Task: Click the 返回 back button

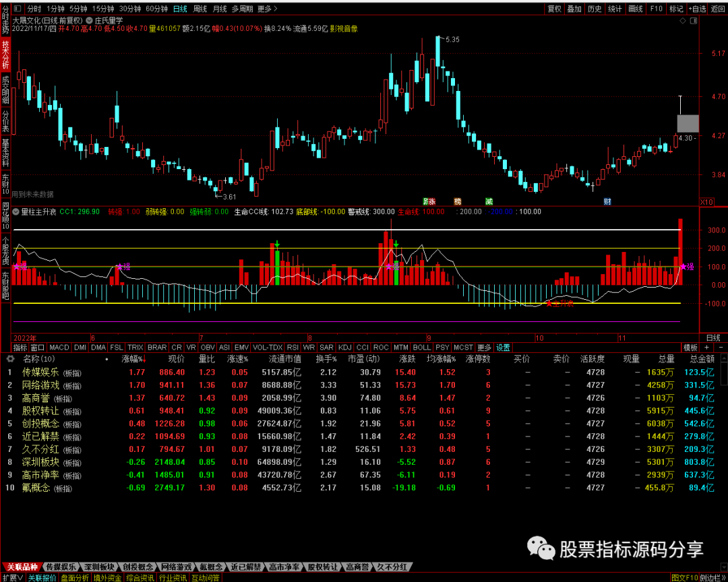Action: [718, 8]
